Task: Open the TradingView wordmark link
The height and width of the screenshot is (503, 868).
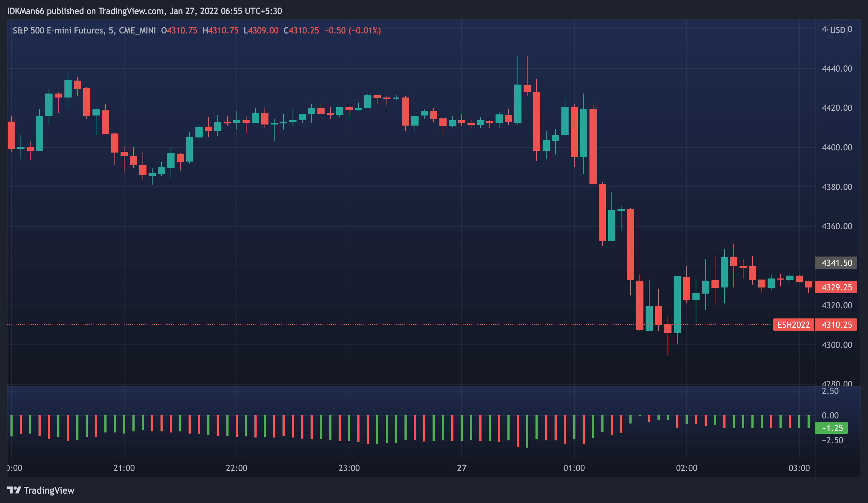Action: click(49, 490)
